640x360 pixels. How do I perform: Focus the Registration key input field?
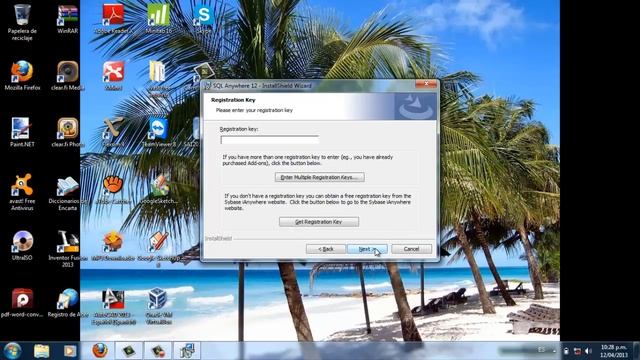(269, 140)
